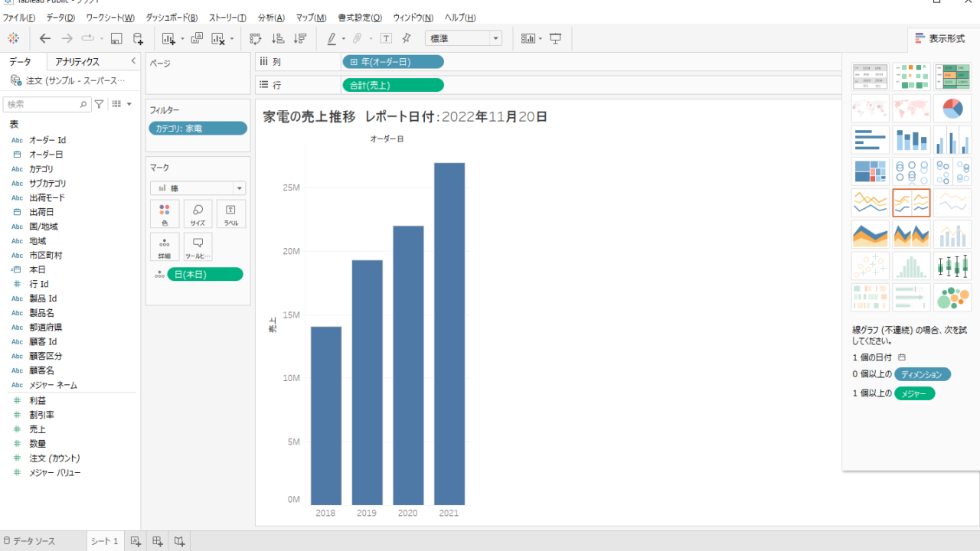Click new dashboard icon in bottom bar

(157, 541)
